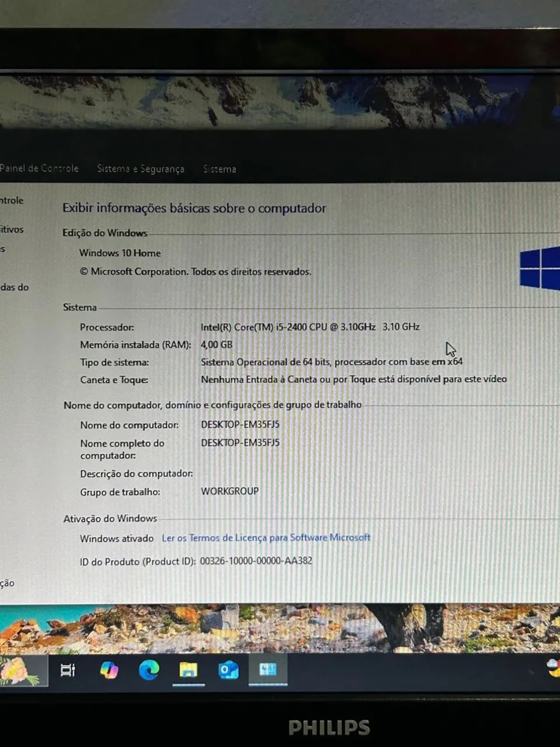Select Product ID 00326-10000-00000-AA382

click(x=256, y=561)
